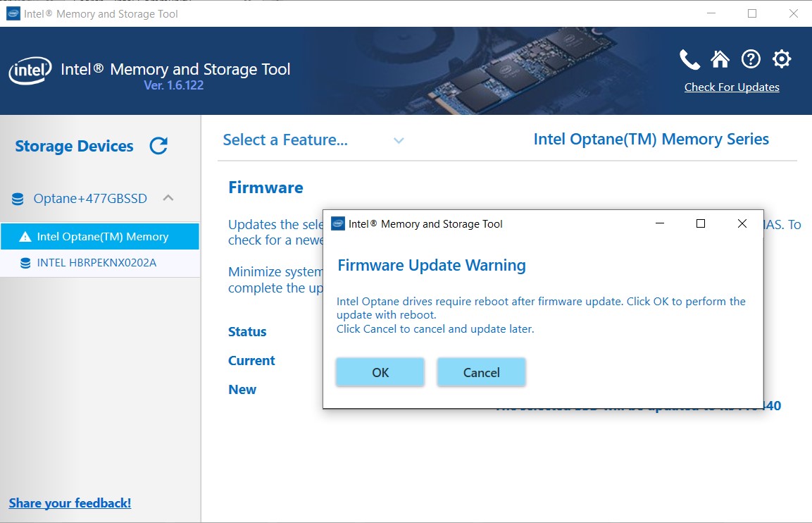Click the help question mark icon
Screen dimensions: 812x523
coord(751,59)
